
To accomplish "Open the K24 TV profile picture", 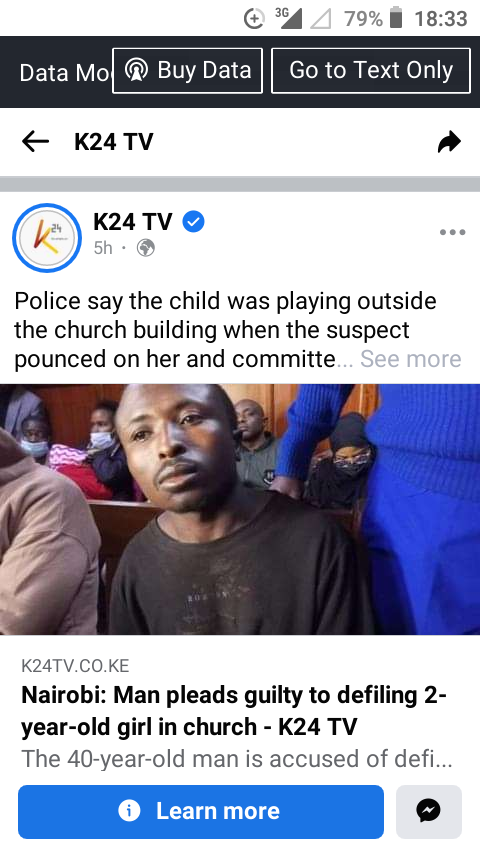I will coord(47,238).
